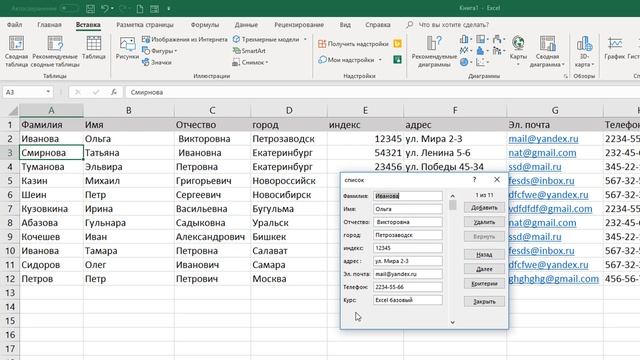Open the mail@yandex.ru link in row 2
This screenshot has width=640, height=360.
[543, 139]
